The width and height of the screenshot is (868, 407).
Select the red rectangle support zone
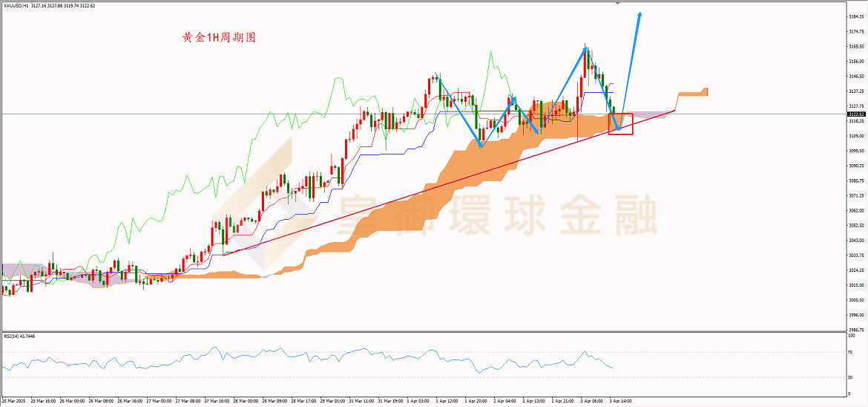(620, 123)
